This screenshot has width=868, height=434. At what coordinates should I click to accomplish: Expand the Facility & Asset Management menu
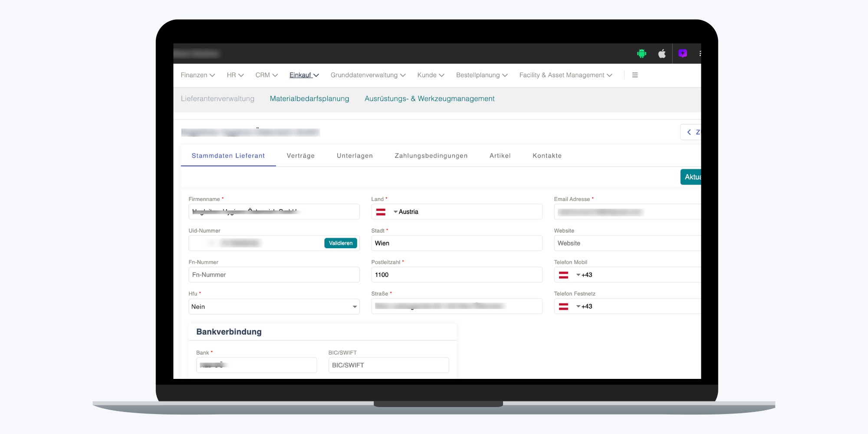pos(566,75)
